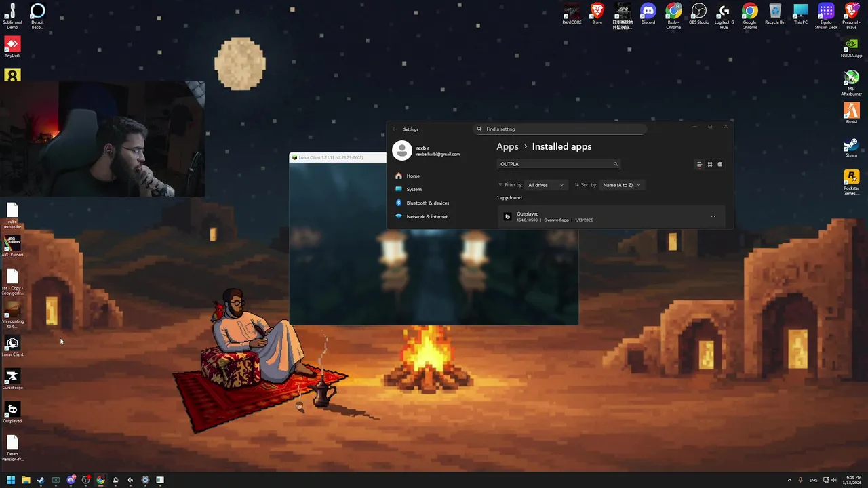
Task: Open Recycle Bin on desktop
Action: click(775, 14)
